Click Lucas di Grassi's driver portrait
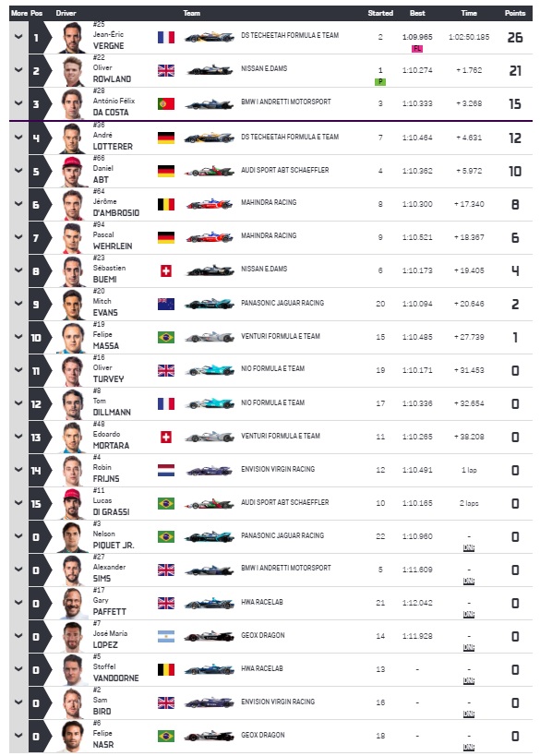 pyautogui.click(x=73, y=504)
